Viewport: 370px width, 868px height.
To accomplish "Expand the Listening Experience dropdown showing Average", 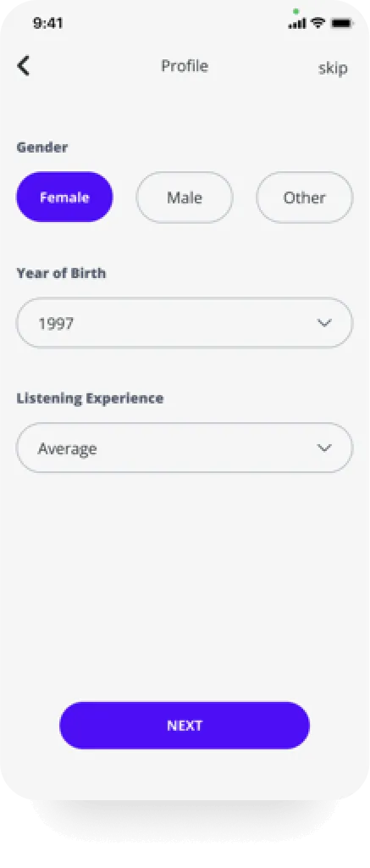I will (185, 448).
